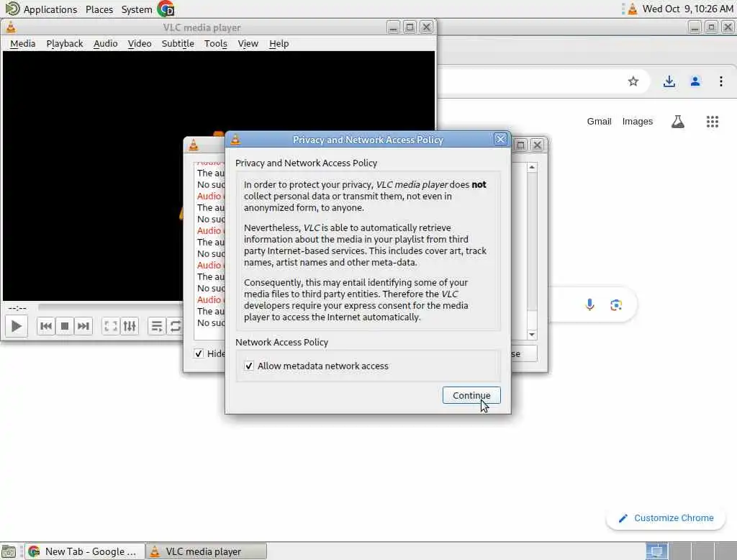Click Customize Chrome button

tap(666, 518)
